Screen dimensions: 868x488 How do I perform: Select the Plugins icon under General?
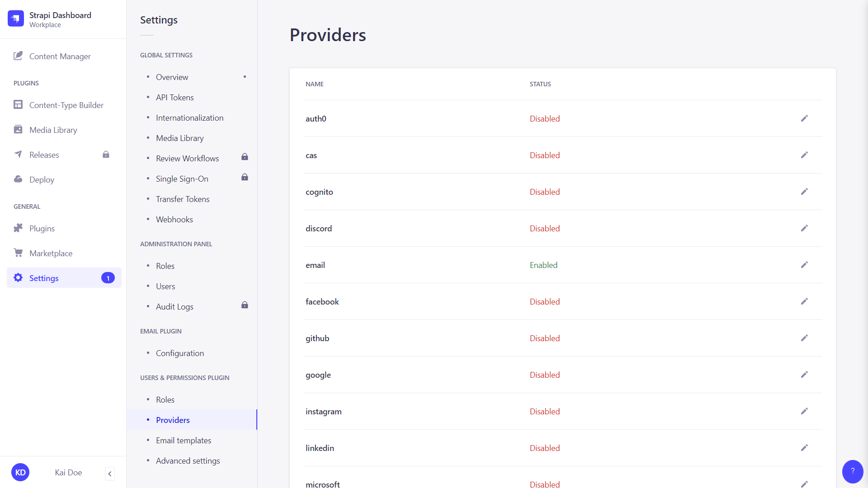tap(18, 228)
